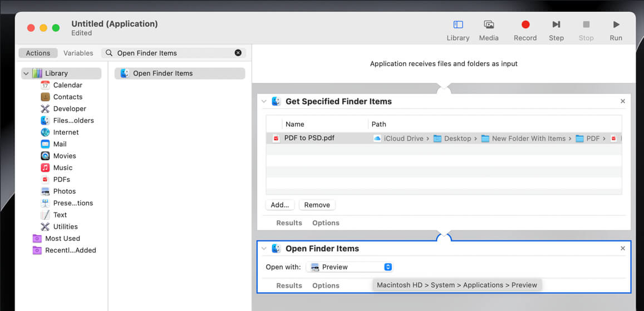Select the Developer category
Image resolution: width=644 pixels, height=311 pixels.
(x=63, y=108)
